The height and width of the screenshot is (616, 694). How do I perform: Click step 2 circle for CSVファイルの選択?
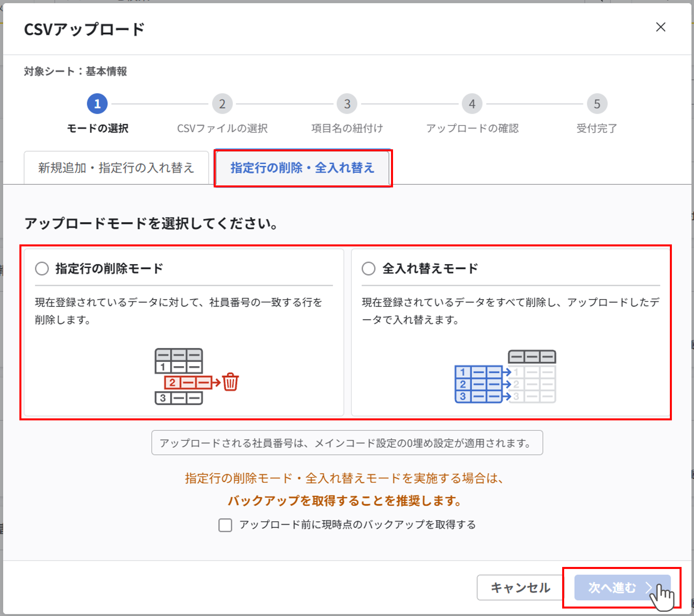pyautogui.click(x=222, y=104)
